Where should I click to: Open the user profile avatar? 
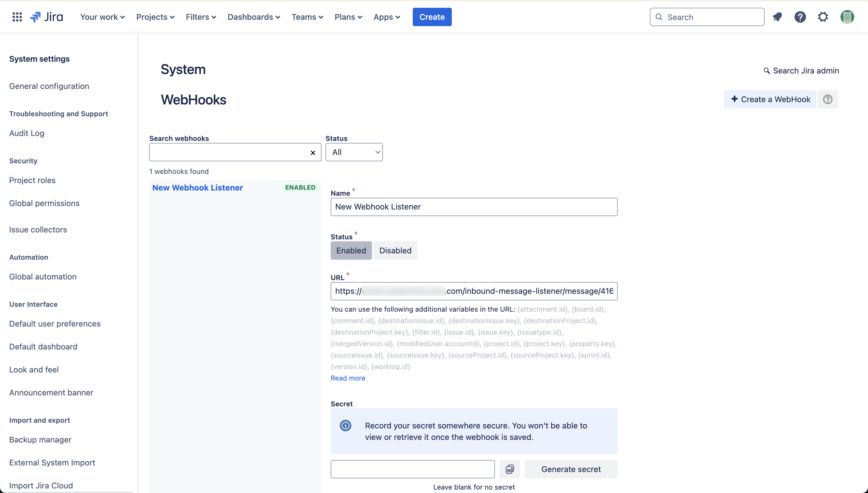click(847, 17)
